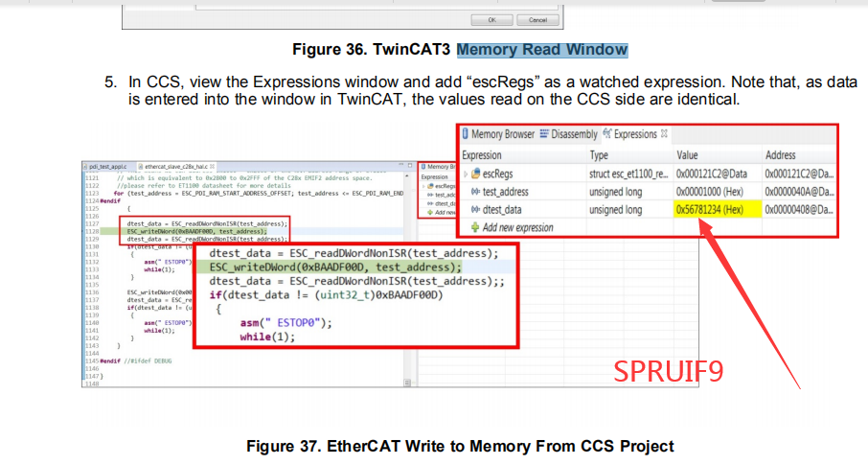Click Add new expression in large panel
Screen dimensions: 868x465
pos(517,227)
